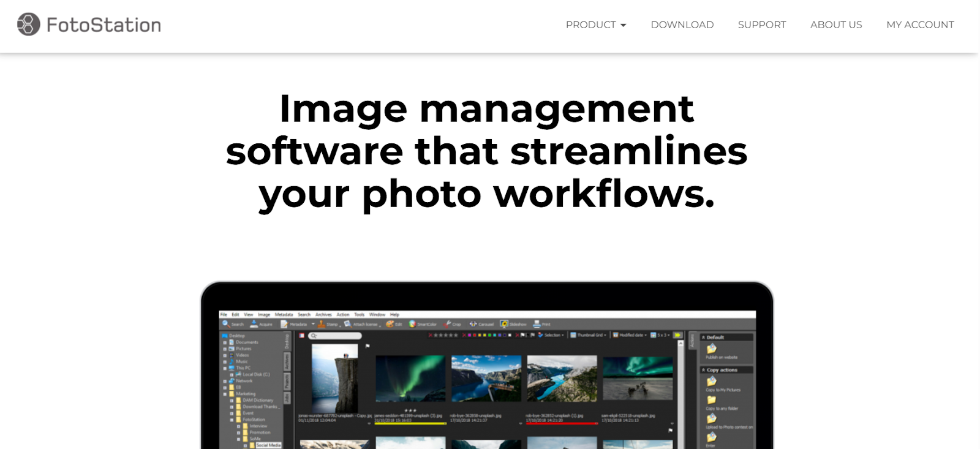Click the vertical Actions panel tab
Viewport: 980px width, 449px height.
(x=692, y=341)
